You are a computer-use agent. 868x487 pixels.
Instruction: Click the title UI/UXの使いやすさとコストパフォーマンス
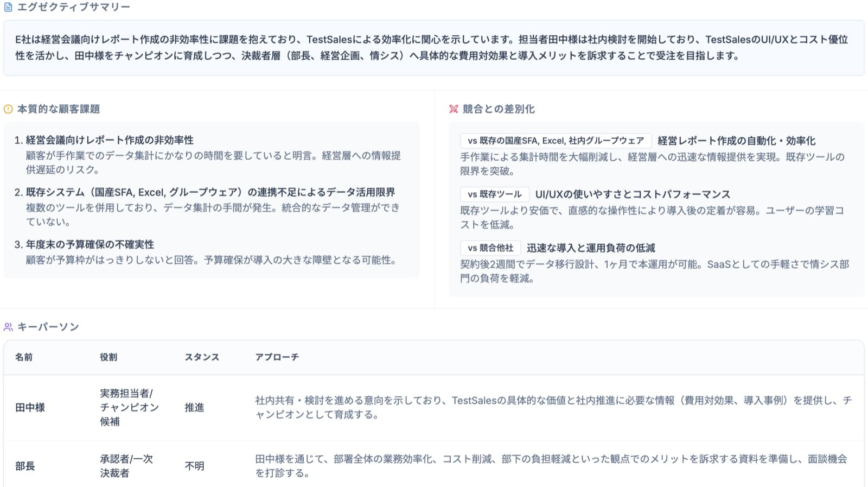point(633,194)
